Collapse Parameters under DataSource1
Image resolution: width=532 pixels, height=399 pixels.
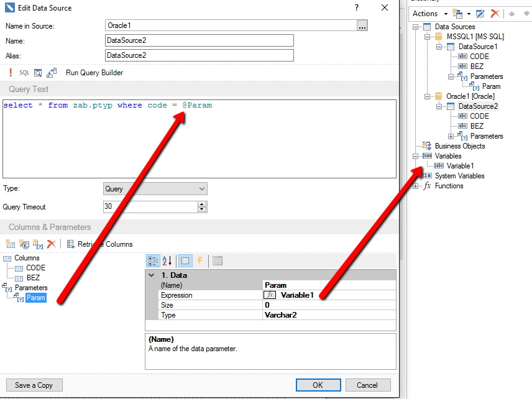(x=451, y=76)
